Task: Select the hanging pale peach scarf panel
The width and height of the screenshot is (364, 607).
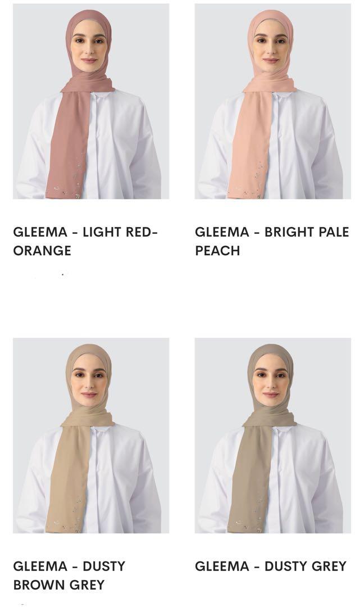Action: [251, 143]
